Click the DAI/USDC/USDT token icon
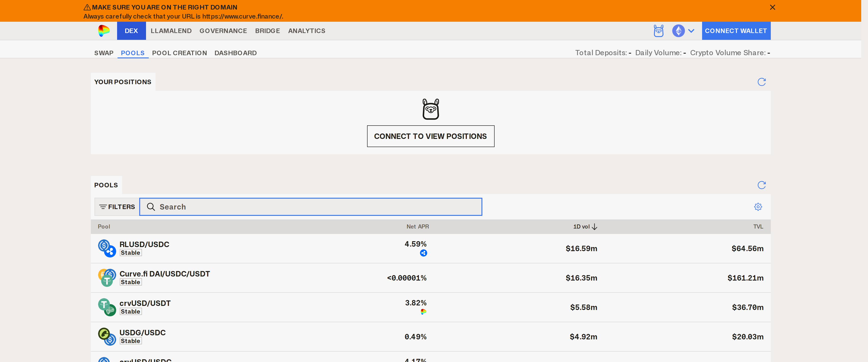 [x=107, y=278]
